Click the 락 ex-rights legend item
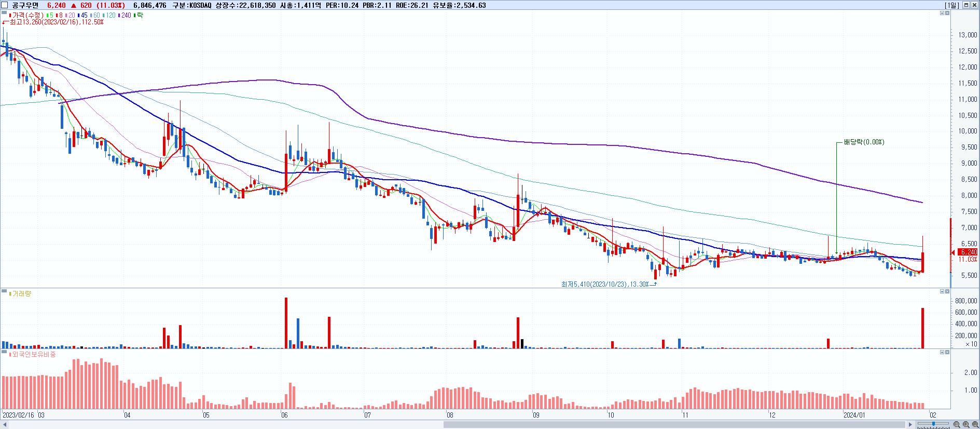 [x=139, y=15]
